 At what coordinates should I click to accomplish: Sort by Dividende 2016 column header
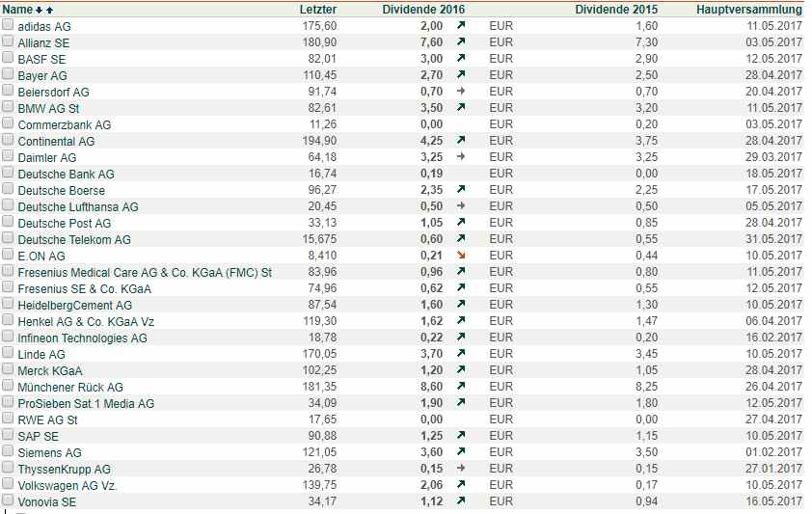coord(423,10)
